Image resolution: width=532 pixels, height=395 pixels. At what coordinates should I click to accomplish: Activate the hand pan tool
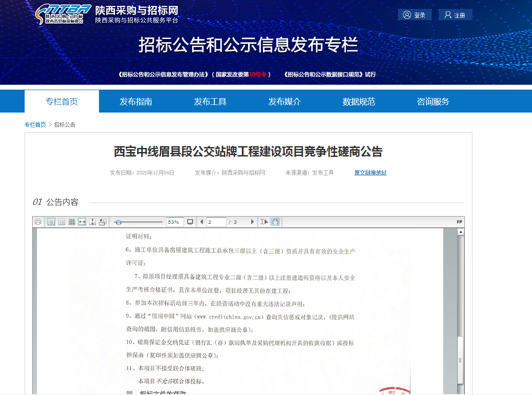[275, 222]
